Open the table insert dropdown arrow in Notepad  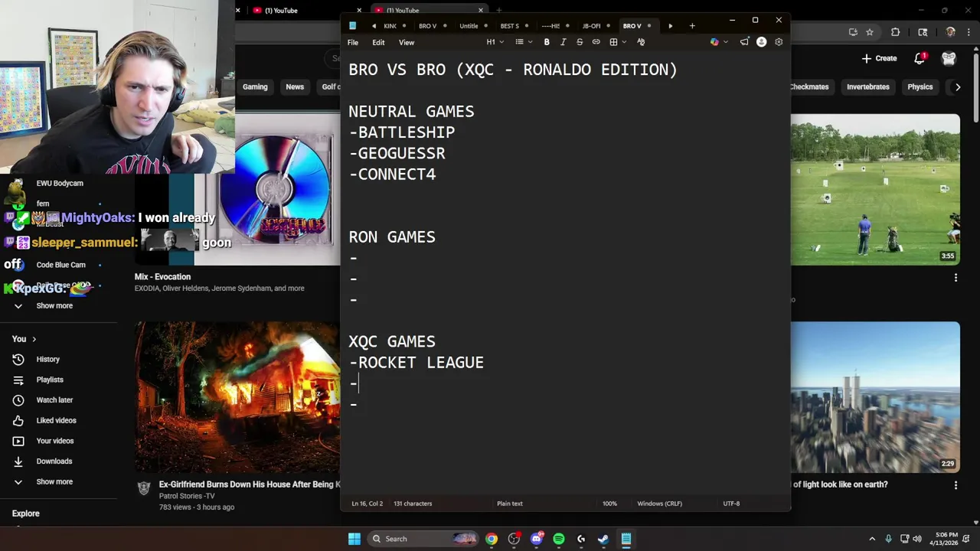623,42
